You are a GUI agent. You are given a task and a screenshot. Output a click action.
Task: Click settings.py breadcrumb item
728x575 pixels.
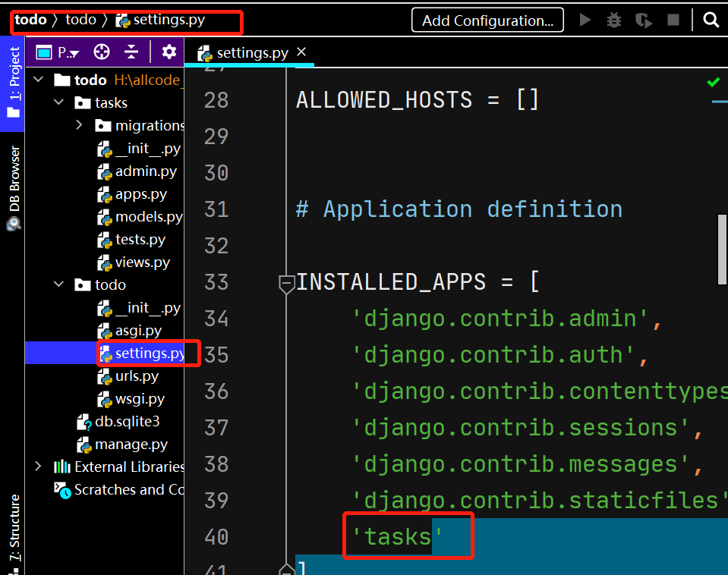[x=160, y=20]
